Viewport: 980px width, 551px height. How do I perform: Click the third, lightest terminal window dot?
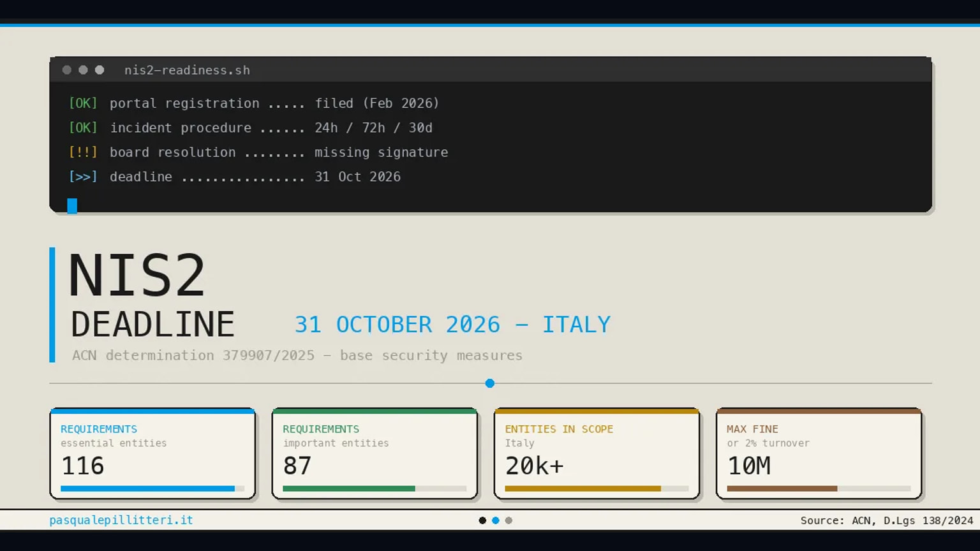pos(100,70)
